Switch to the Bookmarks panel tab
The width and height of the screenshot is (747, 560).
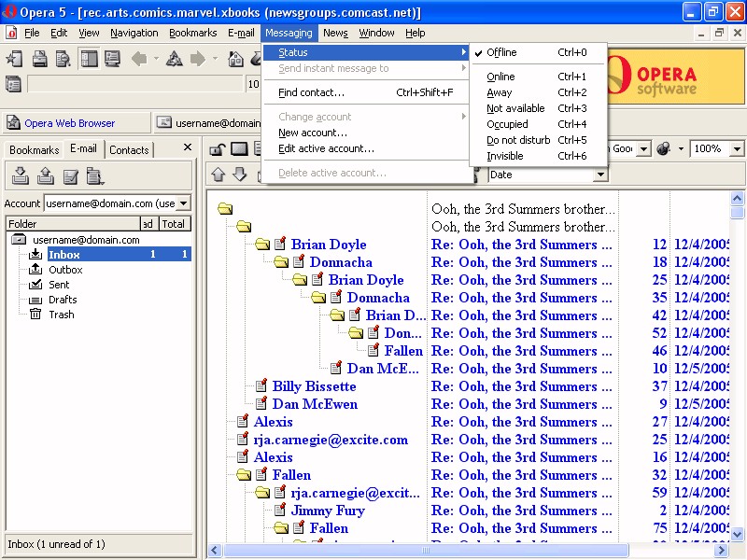click(34, 150)
